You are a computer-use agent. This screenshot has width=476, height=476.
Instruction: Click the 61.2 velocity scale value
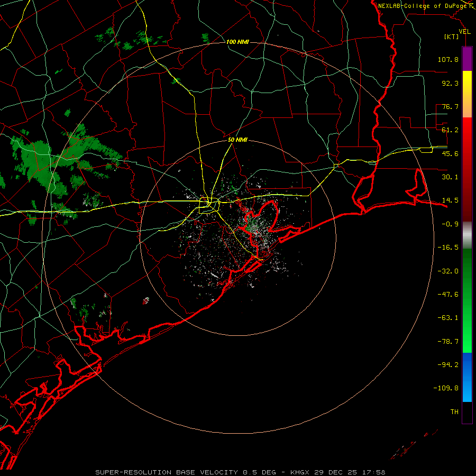(x=450, y=130)
